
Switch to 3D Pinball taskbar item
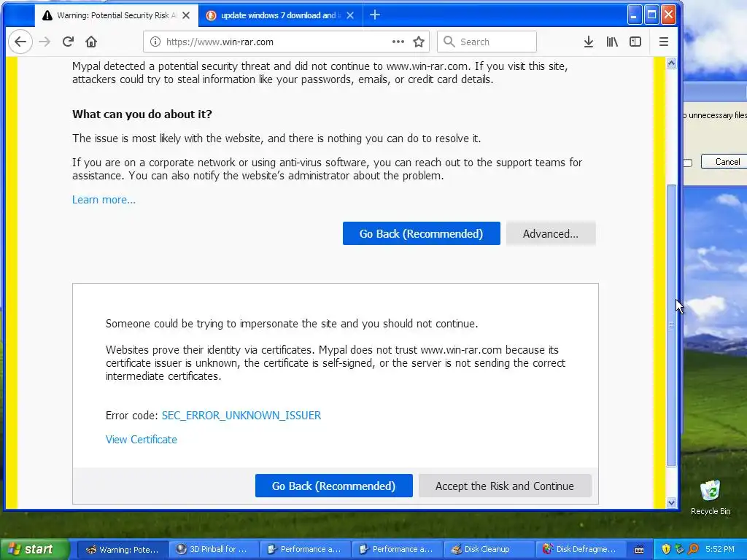(214, 549)
